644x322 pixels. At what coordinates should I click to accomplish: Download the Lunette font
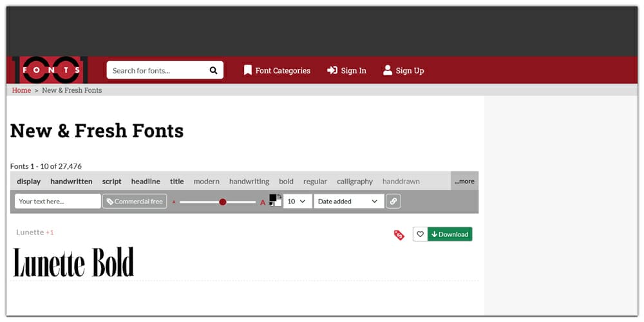450,234
